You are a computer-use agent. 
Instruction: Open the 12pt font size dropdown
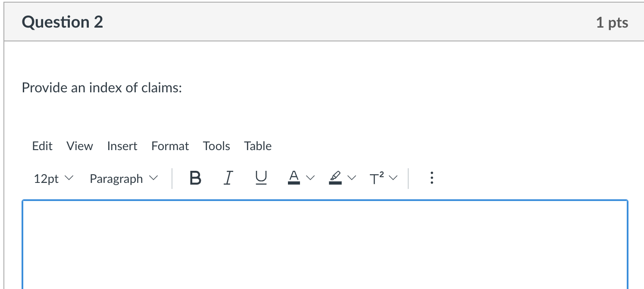[x=53, y=179]
